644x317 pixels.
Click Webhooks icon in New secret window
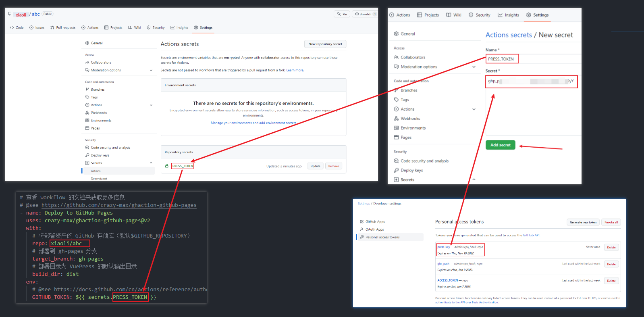tap(396, 119)
